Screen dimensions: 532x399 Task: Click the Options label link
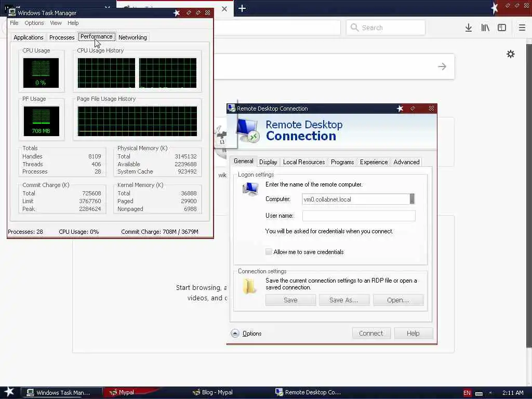point(252,334)
